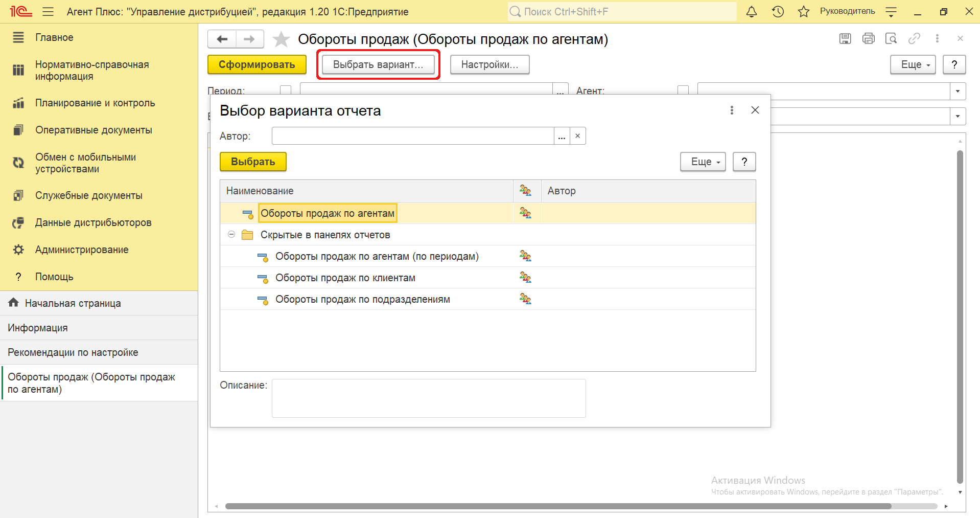This screenshot has height=518, width=980.
Task: Open service settings icon next to Руководитель
Action: (x=891, y=11)
